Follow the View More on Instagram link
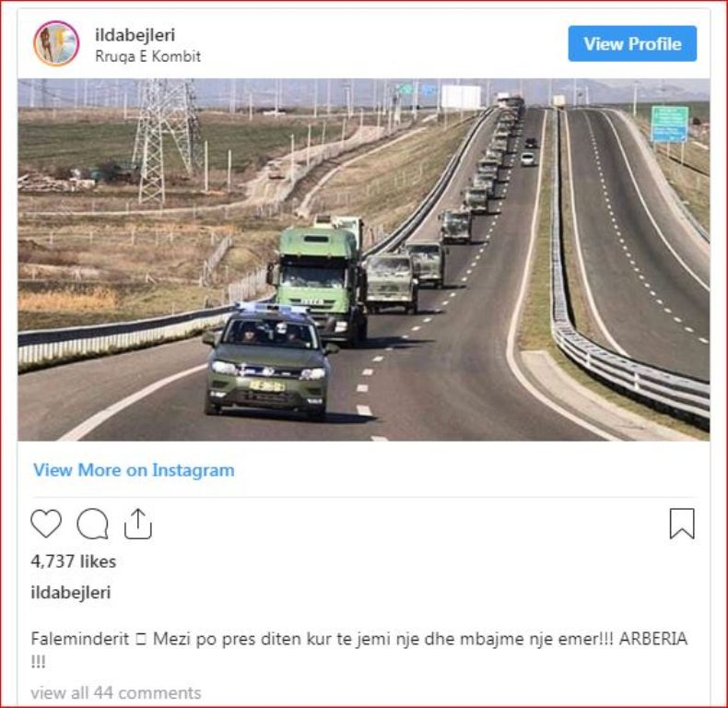This screenshot has width=728, height=708. point(134,470)
